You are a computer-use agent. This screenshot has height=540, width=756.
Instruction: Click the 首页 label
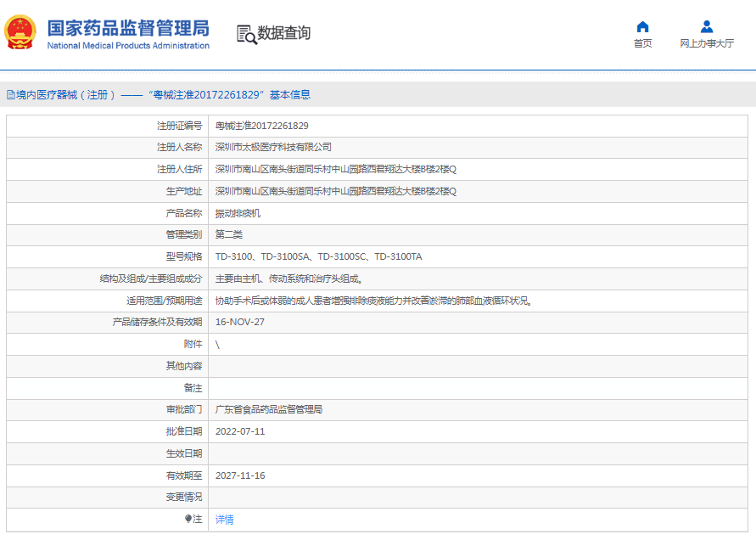click(642, 43)
